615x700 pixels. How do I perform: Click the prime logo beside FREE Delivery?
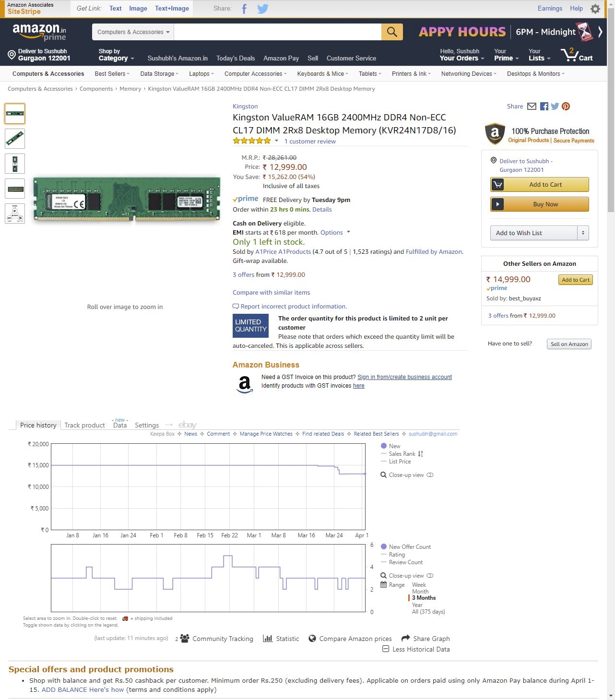[246, 199]
